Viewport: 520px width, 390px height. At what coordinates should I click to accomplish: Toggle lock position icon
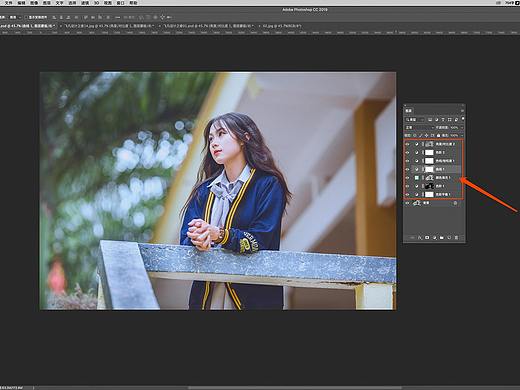(x=426, y=136)
